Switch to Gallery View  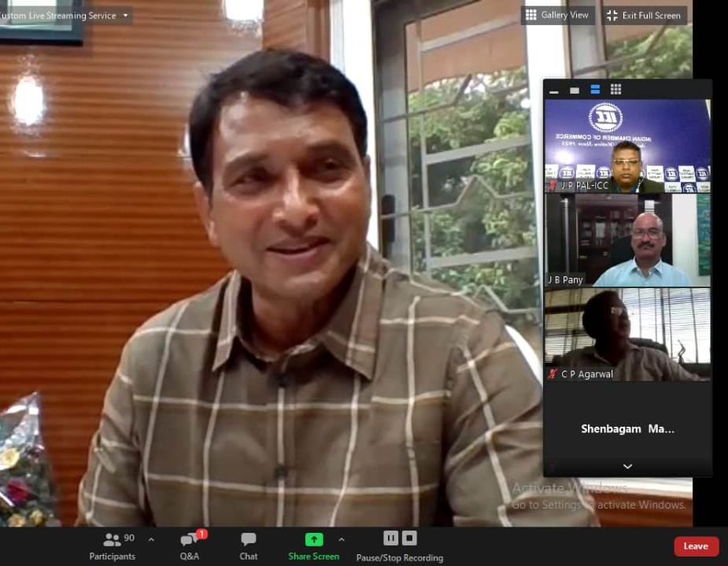tap(557, 15)
